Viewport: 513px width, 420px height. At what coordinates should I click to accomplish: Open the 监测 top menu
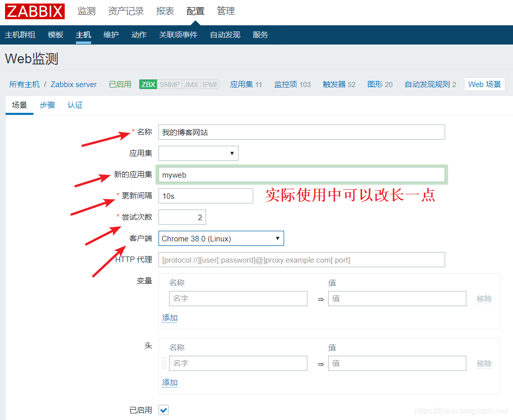point(87,11)
